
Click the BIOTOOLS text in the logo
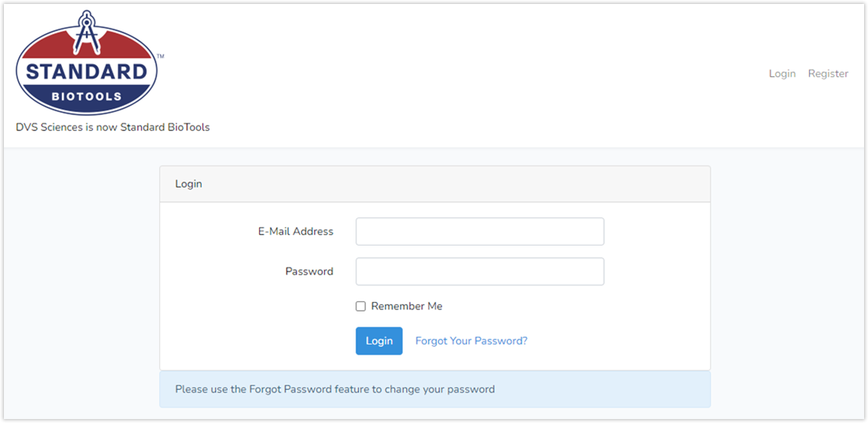[86, 97]
